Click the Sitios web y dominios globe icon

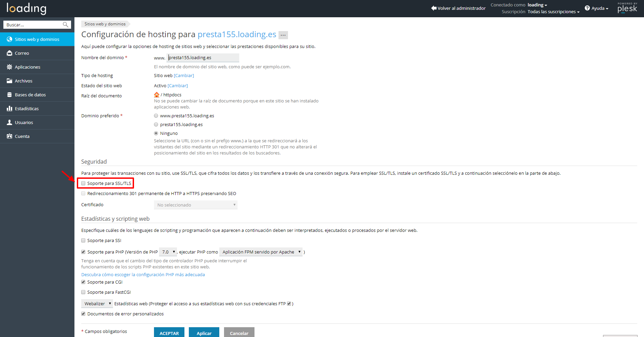tap(9, 39)
